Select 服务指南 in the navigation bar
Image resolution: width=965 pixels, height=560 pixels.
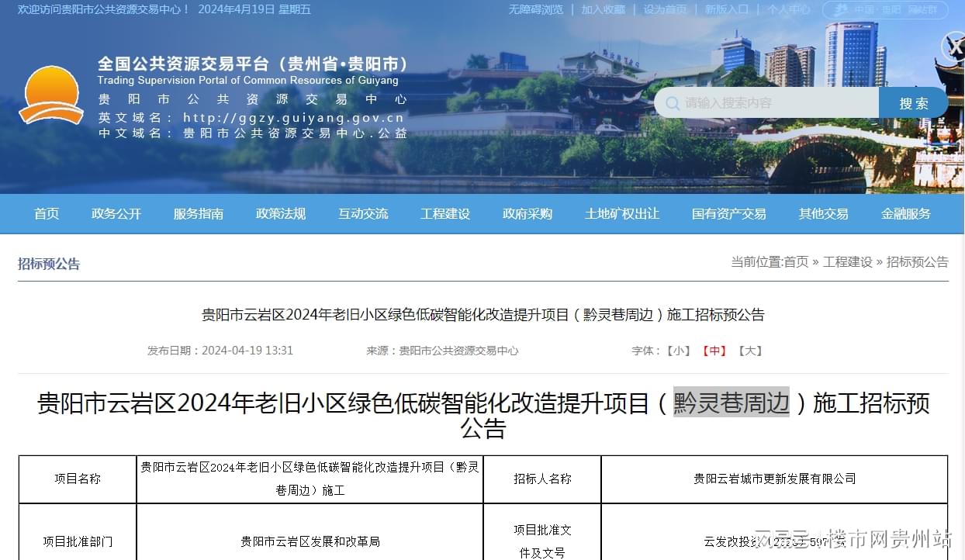(x=199, y=214)
